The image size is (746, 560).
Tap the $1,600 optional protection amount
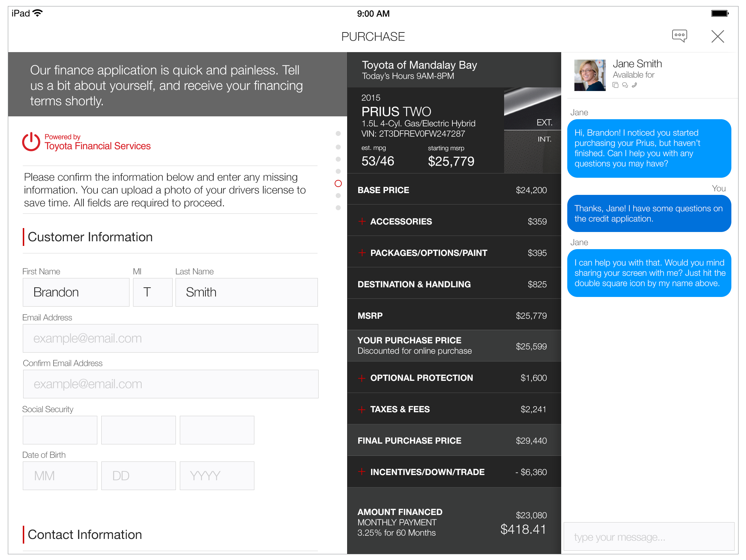pyautogui.click(x=533, y=378)
